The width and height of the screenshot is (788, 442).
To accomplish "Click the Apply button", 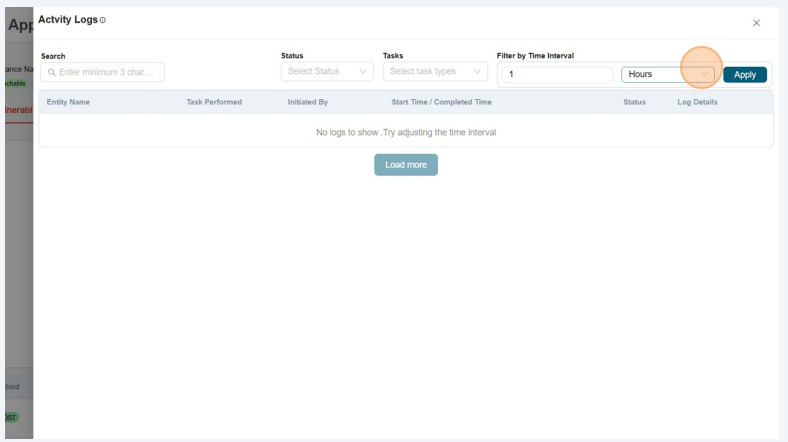I will pos(745,75).
